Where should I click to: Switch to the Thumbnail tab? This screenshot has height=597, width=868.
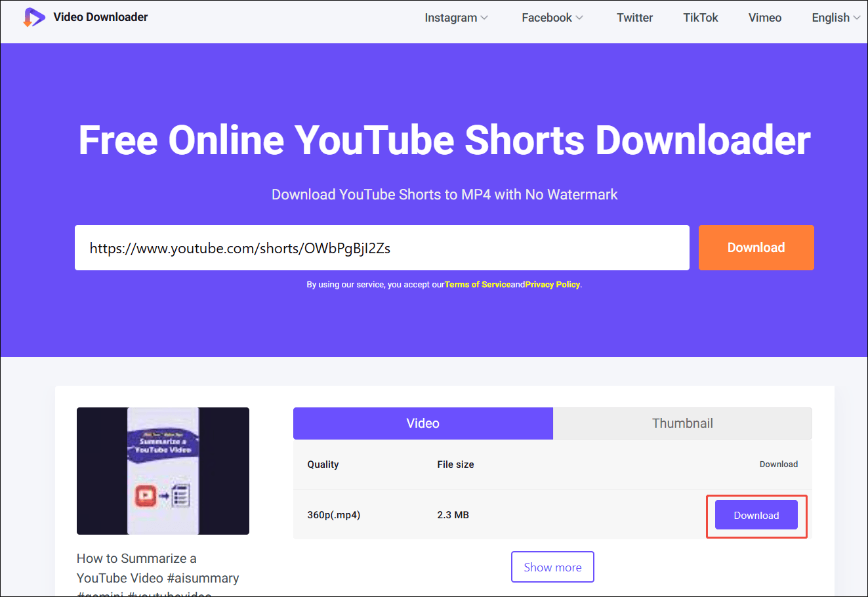coord(682,423)
